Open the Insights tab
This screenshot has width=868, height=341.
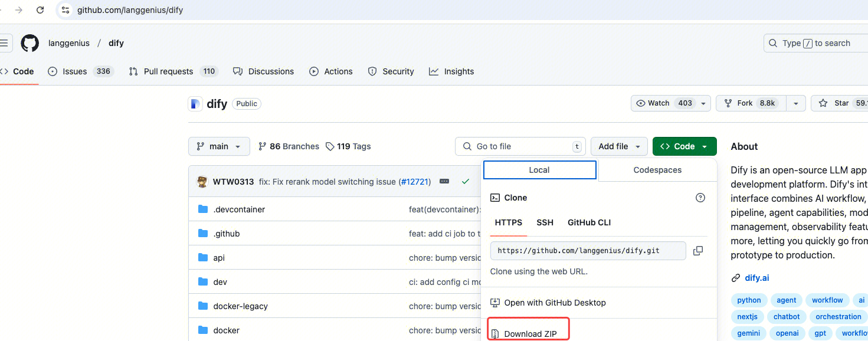[451, 71]
